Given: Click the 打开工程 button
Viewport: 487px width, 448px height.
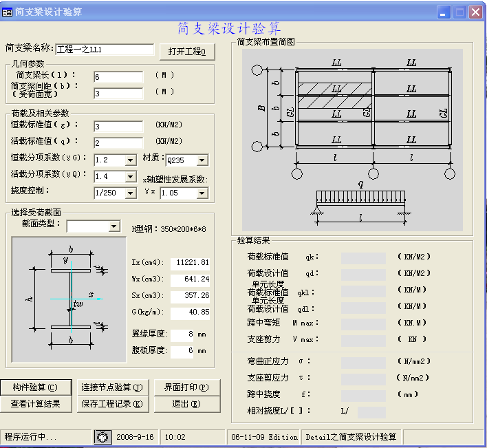Looking at the screenshot, I should (x=187, y=51).
